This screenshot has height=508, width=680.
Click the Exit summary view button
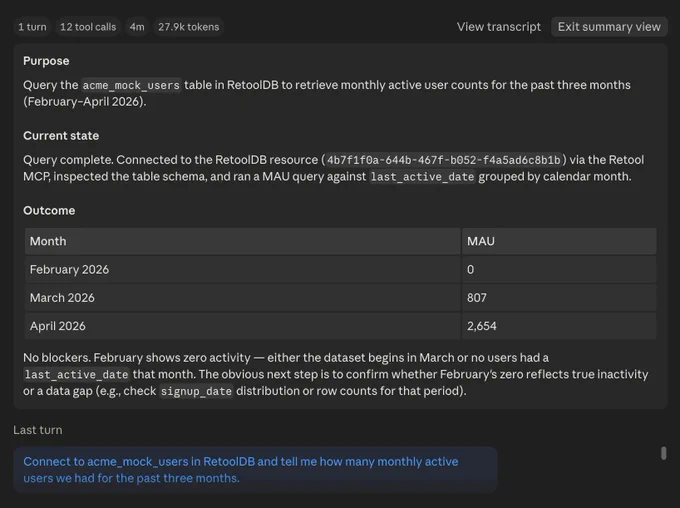pos(609,27)
